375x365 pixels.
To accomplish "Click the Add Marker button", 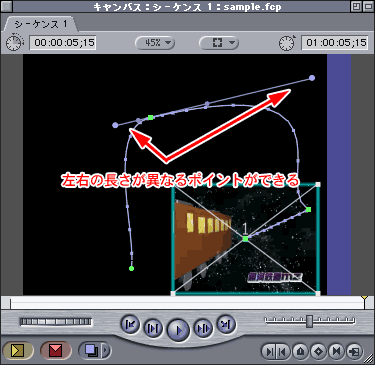I will click(301, 351).
